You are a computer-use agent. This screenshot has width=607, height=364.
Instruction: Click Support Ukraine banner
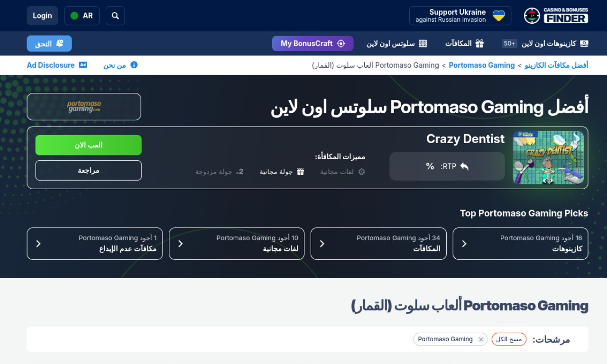[460, 16]
